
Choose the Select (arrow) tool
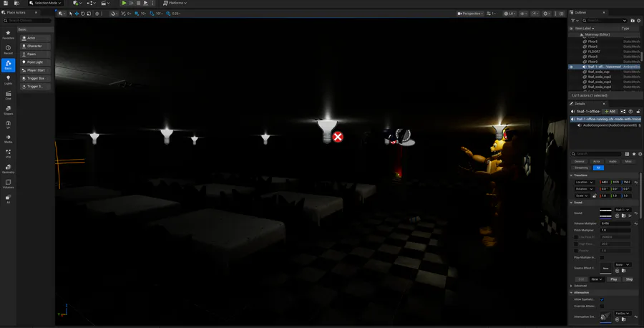[71, 14]
